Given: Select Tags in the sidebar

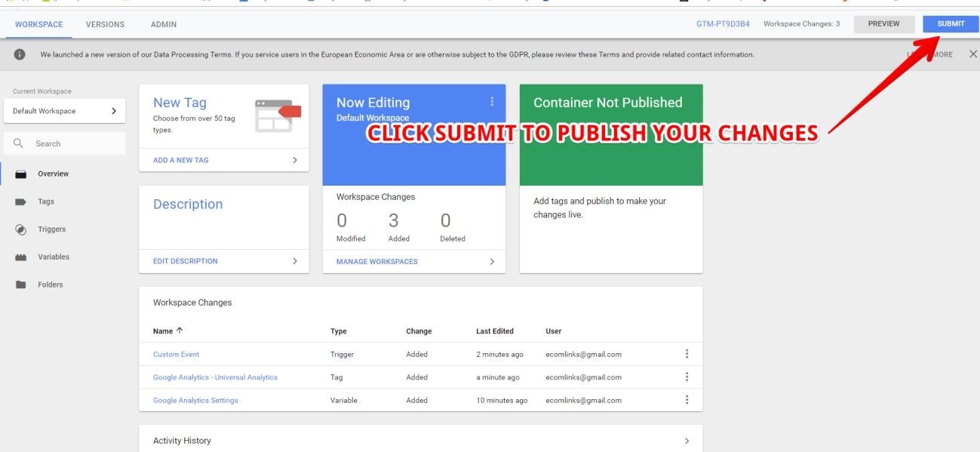Looking at the screenshot, I should pyautogui.click(x=46, y=202).
